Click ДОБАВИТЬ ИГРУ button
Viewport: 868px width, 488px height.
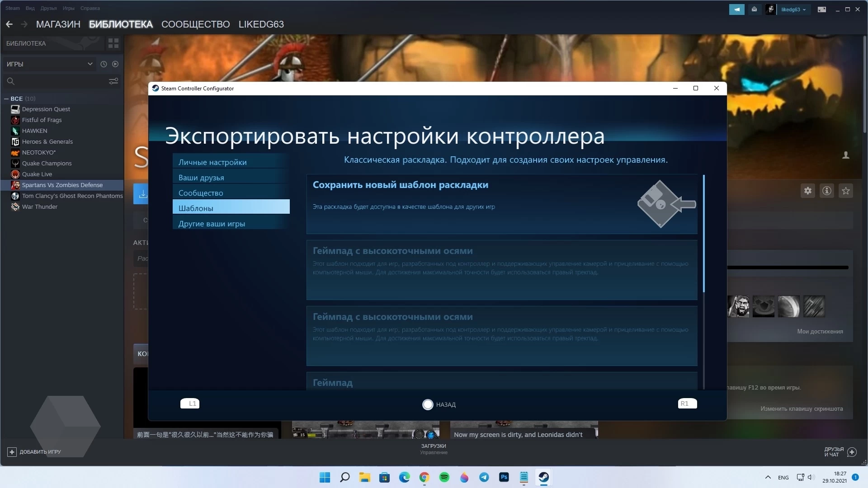(34, 452)
